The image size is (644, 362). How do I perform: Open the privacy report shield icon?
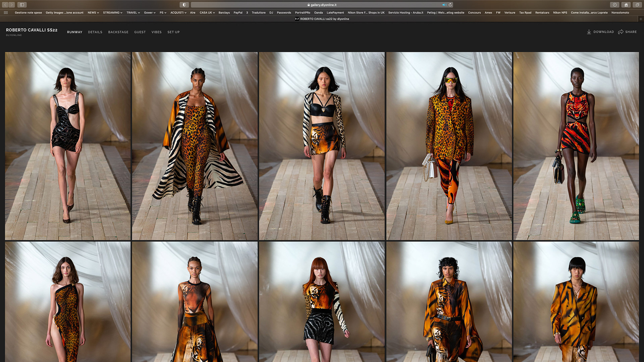pos(184,5)
